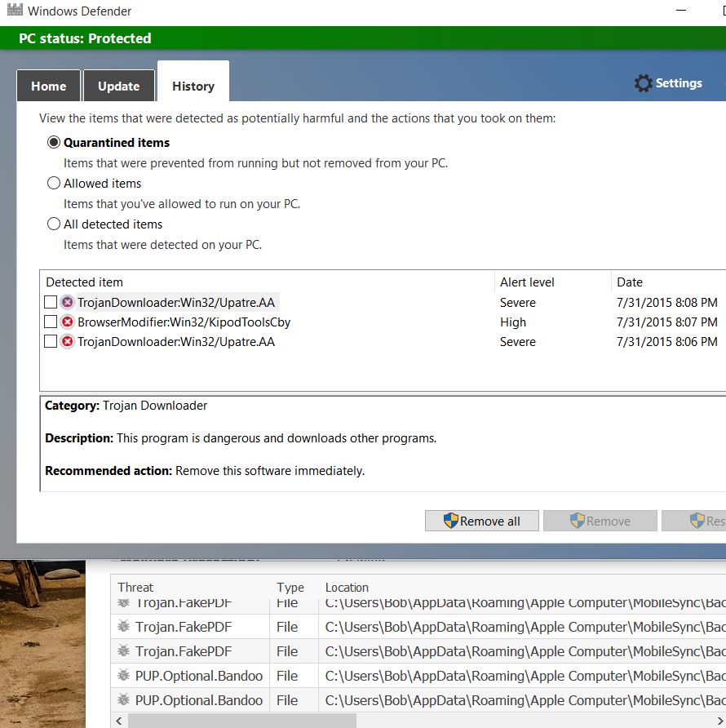
Task: Select first PUP.Optional.Bandoo threat name
Action: point(199,675)
